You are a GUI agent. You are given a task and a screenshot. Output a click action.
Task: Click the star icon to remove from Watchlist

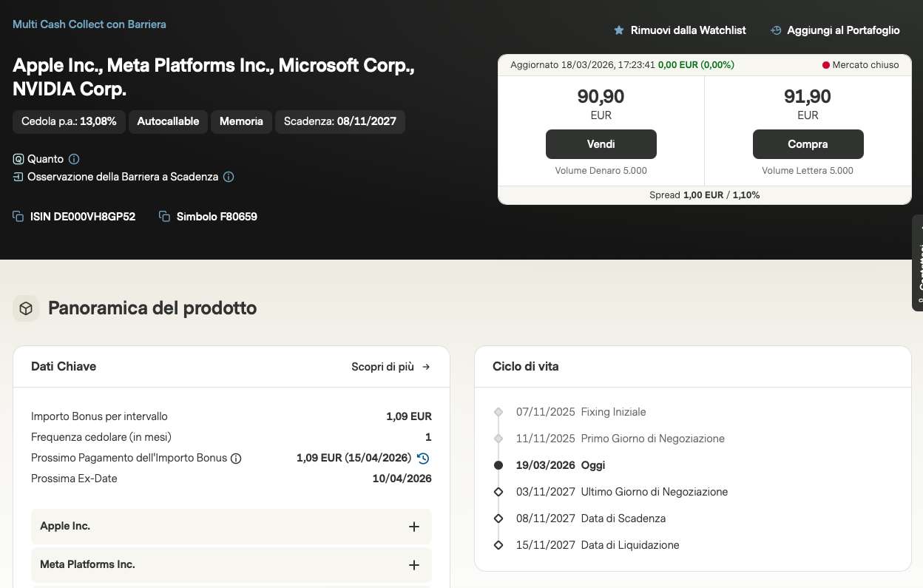(x=619, y=30)
